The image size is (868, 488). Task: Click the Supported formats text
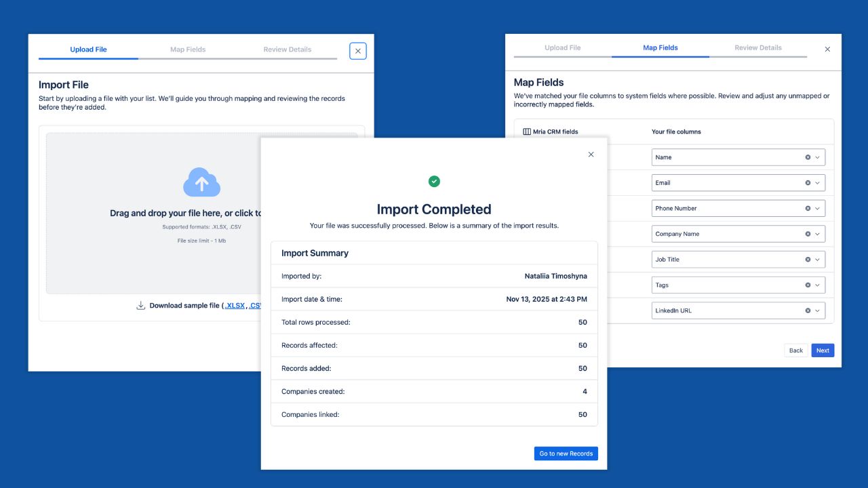[201, 227]
